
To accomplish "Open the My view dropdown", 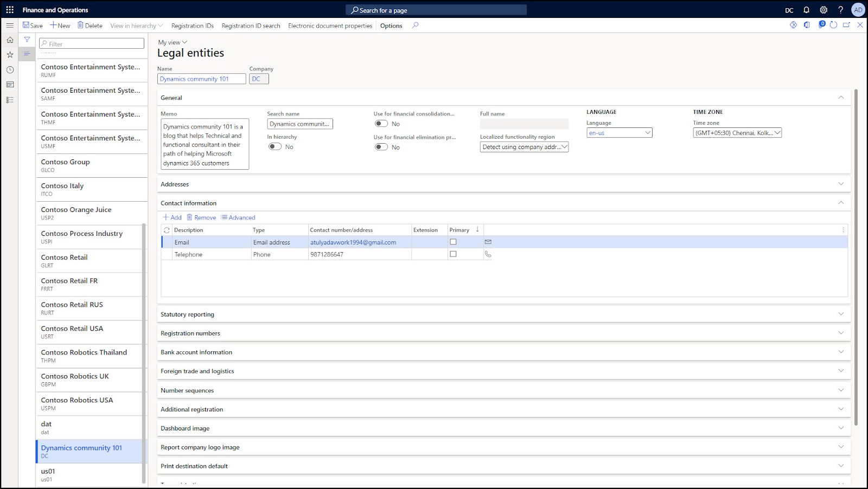I will [173, 42].
